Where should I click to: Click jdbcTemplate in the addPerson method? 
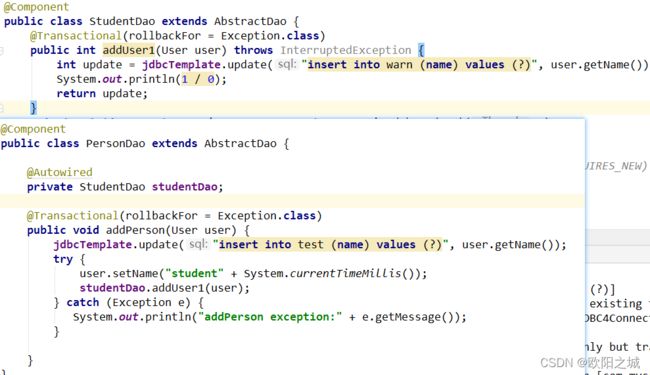(92, 244)
